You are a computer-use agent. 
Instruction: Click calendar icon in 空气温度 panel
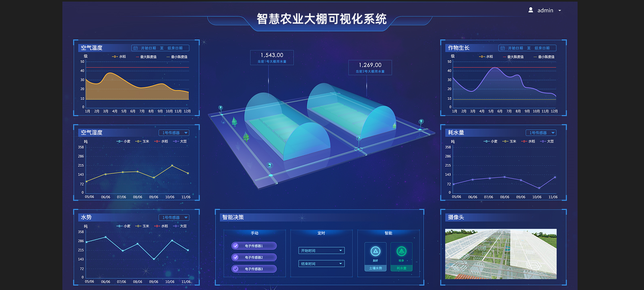click(x=136, y=48)
